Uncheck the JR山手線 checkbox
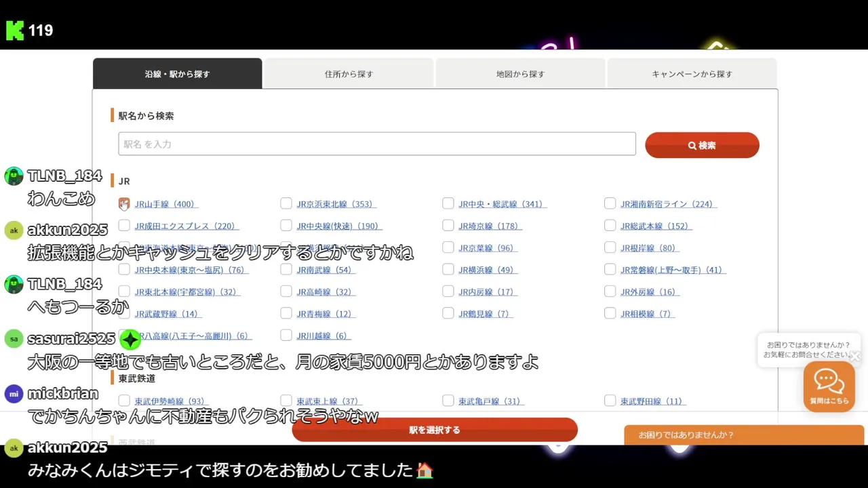The height and width of the screenshot is (488, 868). click(124, 203)
